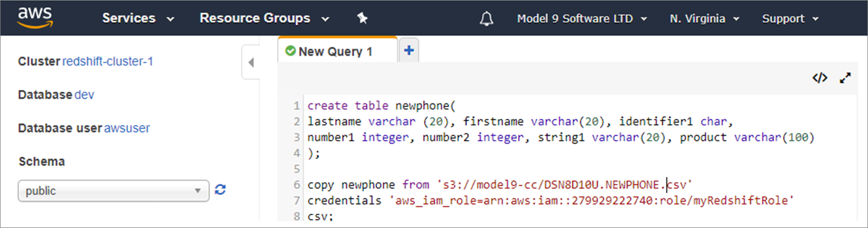868x228 pixels.
Task: Toggle the code view icon in editor
Action: 819,78
